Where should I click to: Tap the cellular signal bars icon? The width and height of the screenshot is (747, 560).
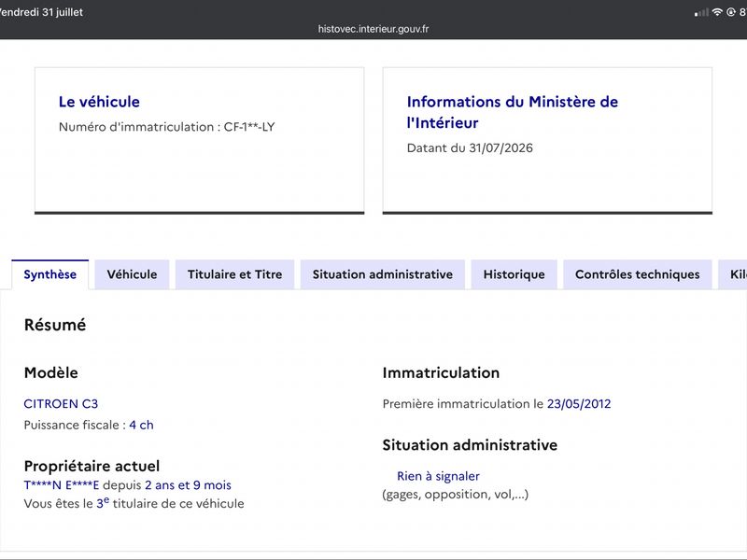702,12
